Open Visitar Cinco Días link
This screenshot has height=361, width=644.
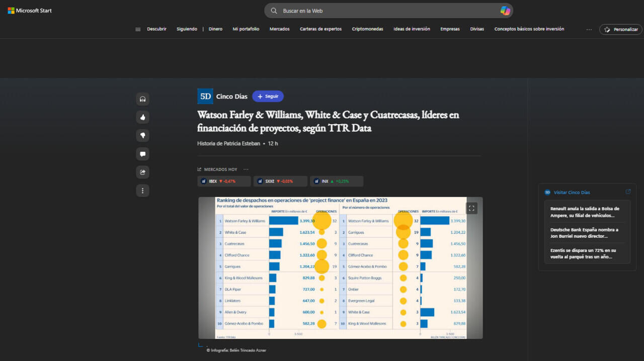tap(572, 192)
